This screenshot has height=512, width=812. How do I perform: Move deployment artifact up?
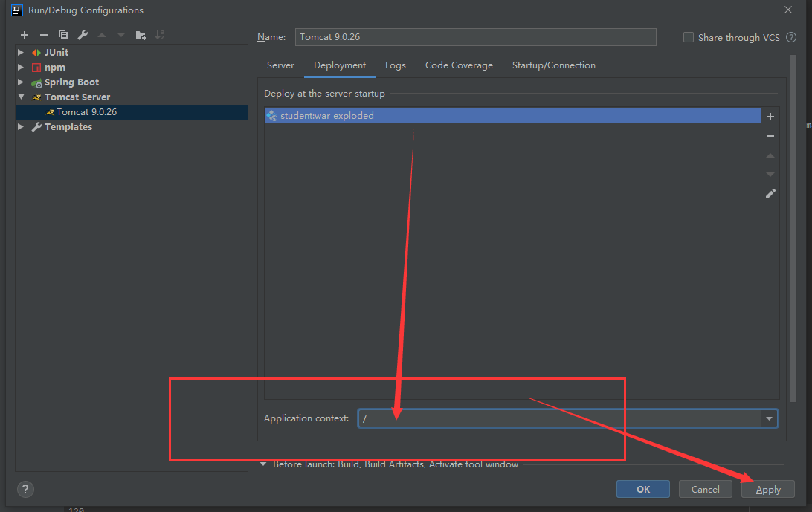(770, 155)
